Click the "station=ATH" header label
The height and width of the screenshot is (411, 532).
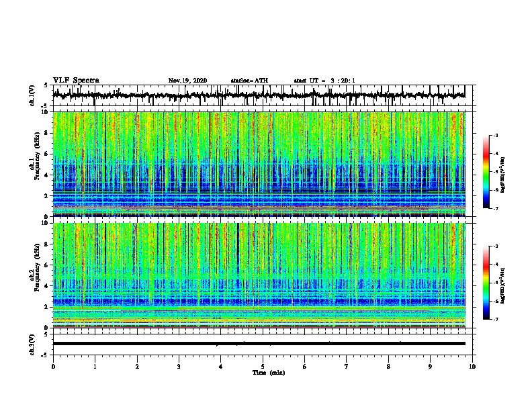tap(249, 81)
